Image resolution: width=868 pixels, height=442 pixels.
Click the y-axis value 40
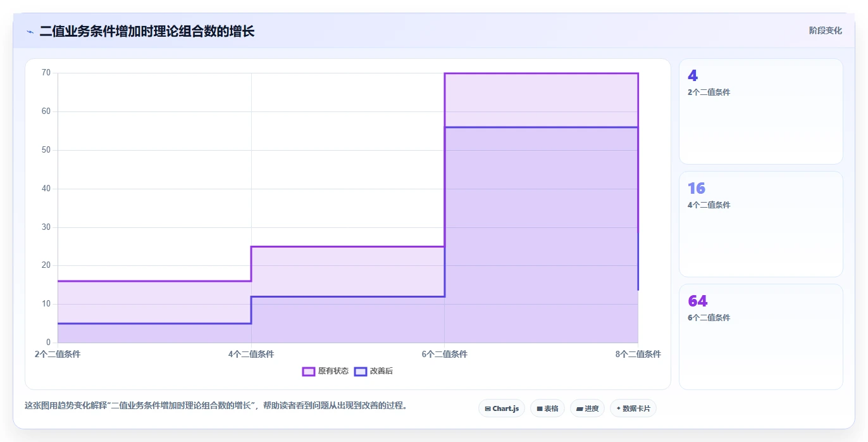coord(46,189)
